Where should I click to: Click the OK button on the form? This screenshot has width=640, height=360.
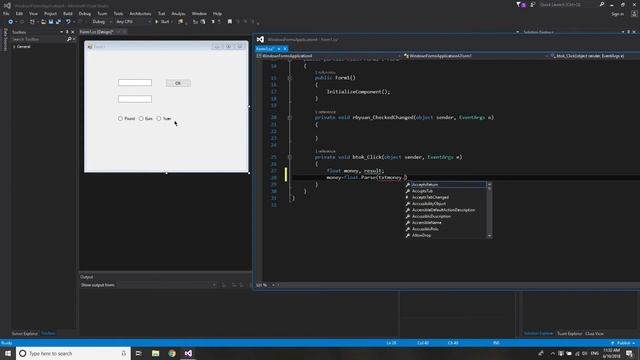pos(178,83)
